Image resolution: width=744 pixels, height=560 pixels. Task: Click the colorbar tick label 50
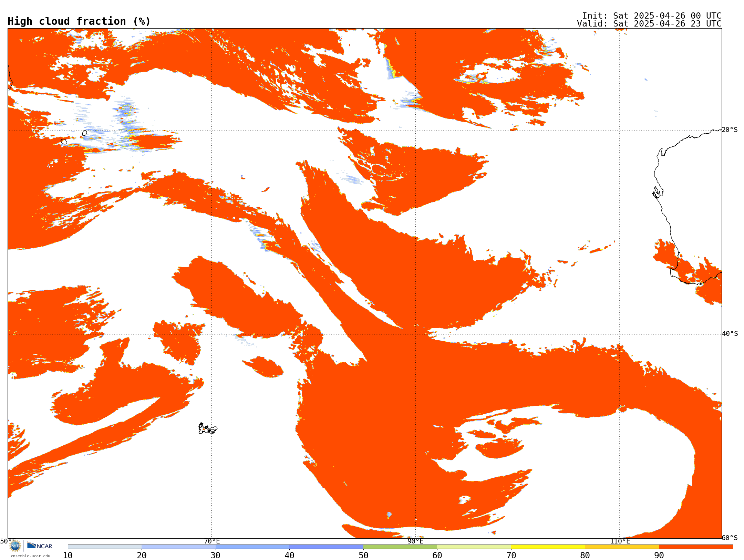click(x=363, y=555)
